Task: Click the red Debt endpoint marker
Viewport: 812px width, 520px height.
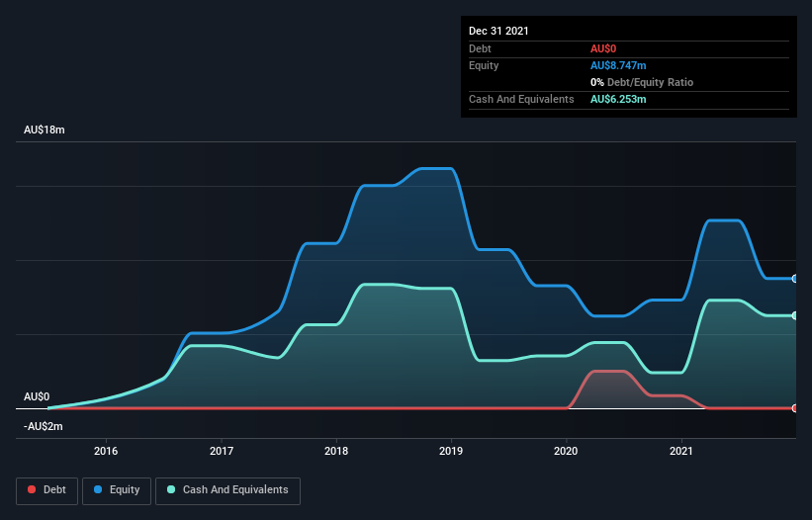Action: pyautogui.click(x=795, y=408)
